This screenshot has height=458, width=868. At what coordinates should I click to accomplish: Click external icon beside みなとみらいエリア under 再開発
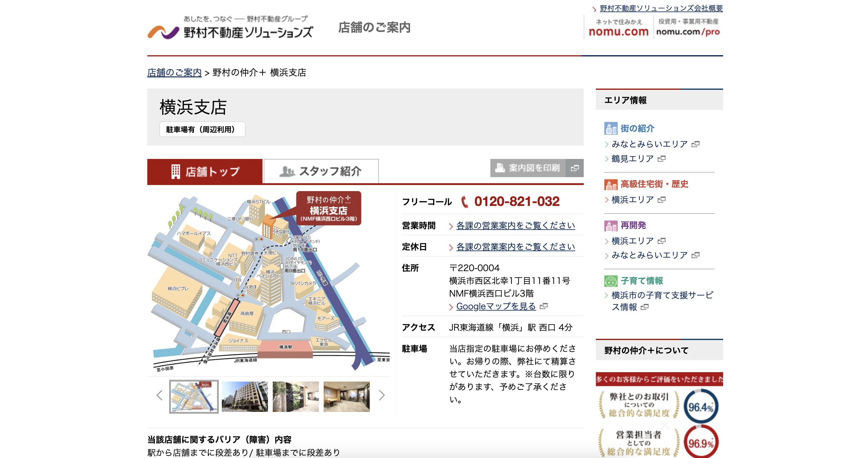pos(696,255)
